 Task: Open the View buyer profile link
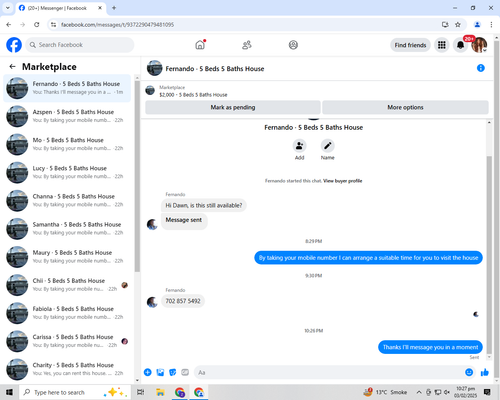(343, 181)
